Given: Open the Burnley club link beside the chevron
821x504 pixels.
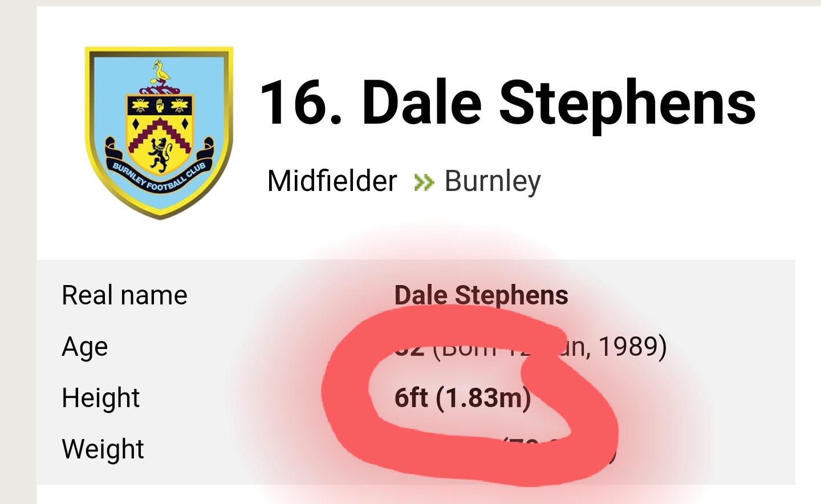Looking at the screenshot, I should click(x=492, y=181).
